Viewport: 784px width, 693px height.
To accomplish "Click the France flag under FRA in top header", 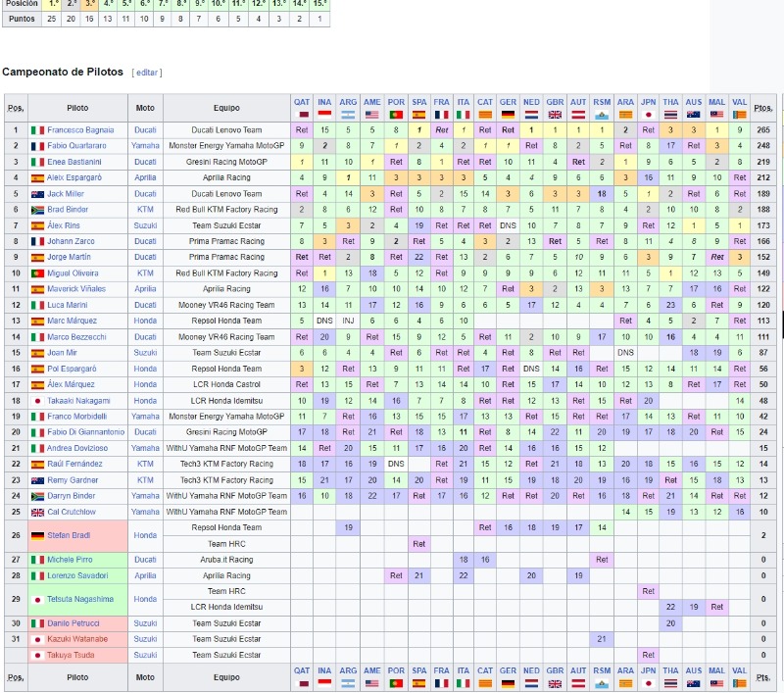I will click(442, 115).
